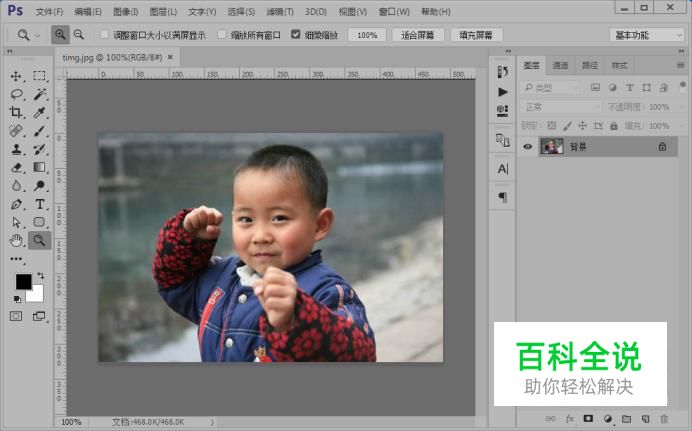Open the 基本功能 workspace dropdown
Viewport: 692px width, 431px height.
click(647, 35)
